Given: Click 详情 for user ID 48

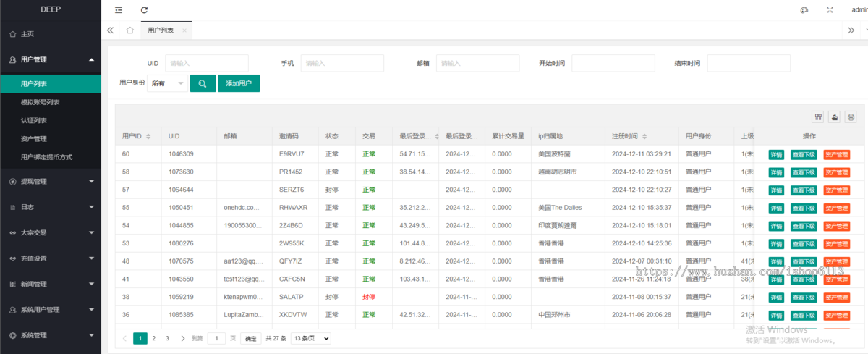Looking at the screenshot, I should click(776, 261).
